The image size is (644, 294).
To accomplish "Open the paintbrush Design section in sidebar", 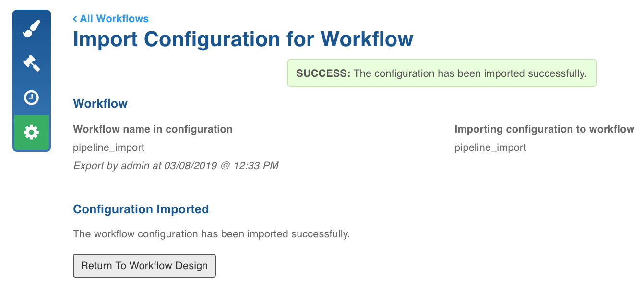I will click(32, 28).
